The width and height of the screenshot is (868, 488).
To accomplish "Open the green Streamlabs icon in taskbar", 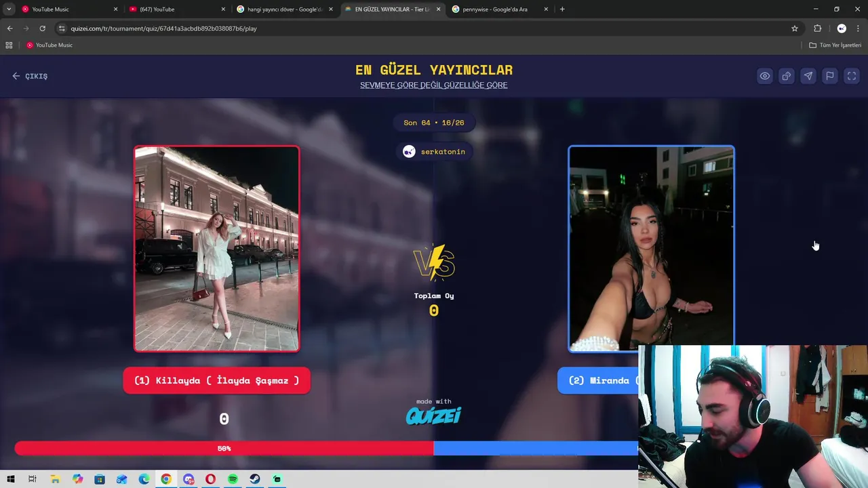I will coord(277,479).
